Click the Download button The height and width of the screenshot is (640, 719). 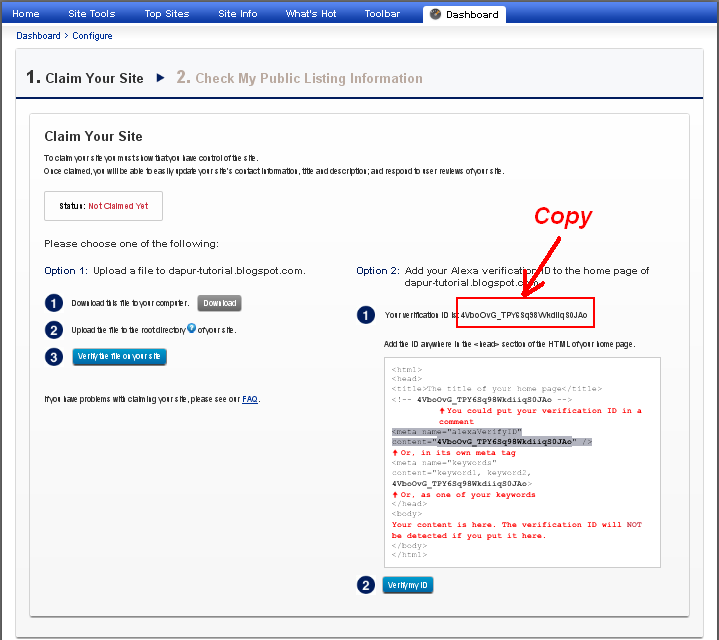[x=220, y=303]
